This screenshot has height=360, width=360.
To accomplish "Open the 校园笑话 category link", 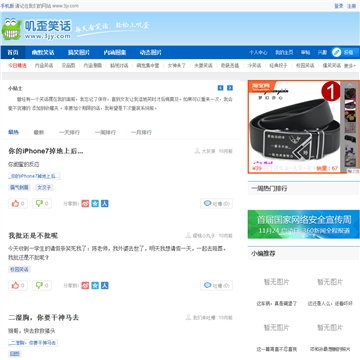I will tap(305, 66).
